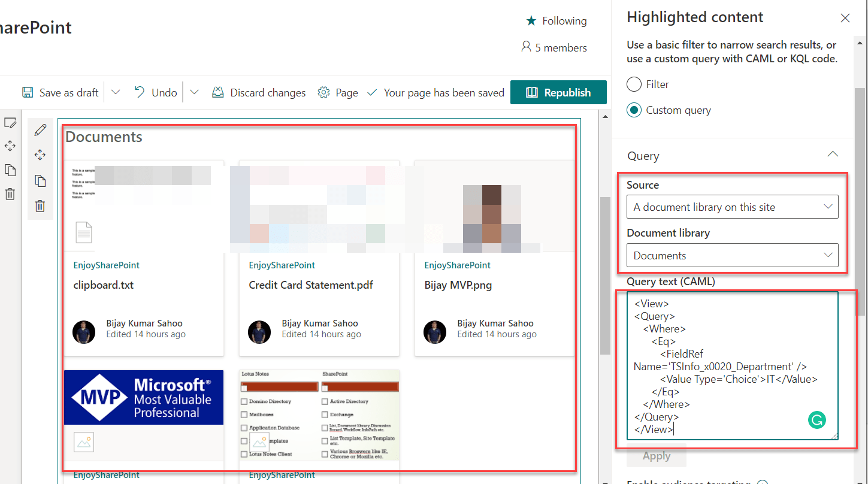The height and width of the screenshot is (484, 868).
Task: Open Page settings via the gear icon
Action: click(x=323, y=92)
